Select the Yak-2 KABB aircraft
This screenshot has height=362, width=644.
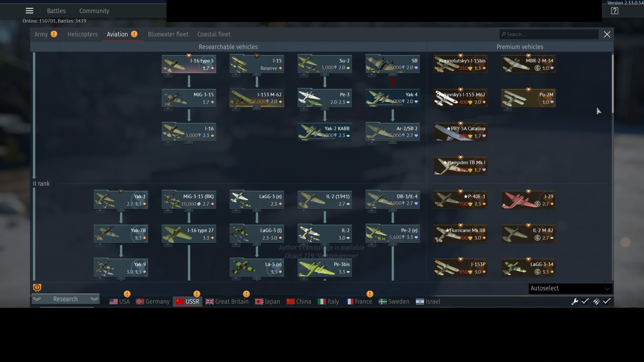click(x=325, y=132)
